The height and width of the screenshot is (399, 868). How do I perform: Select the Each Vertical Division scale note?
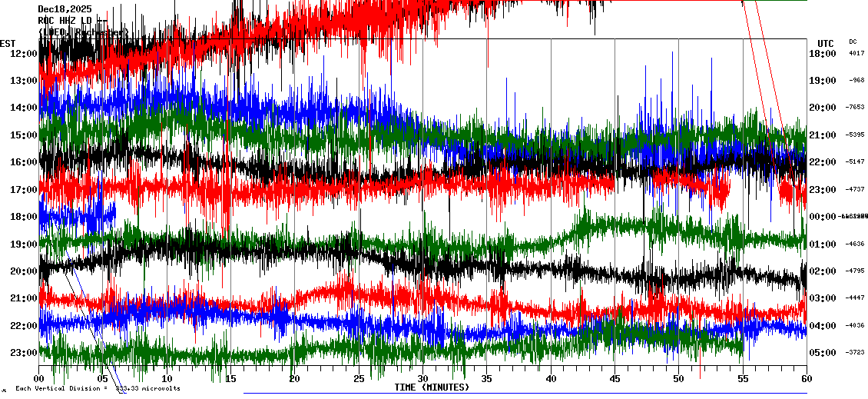pos(98,389)
